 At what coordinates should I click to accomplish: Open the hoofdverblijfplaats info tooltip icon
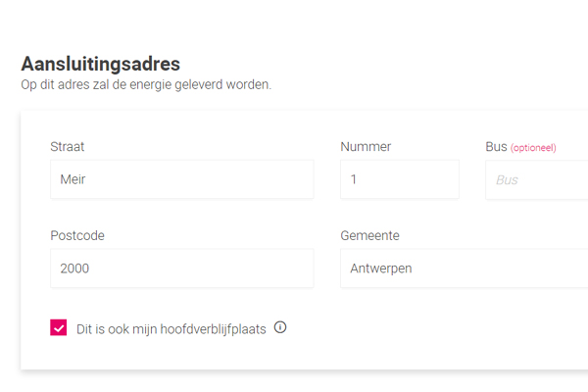tap(280, 327)
